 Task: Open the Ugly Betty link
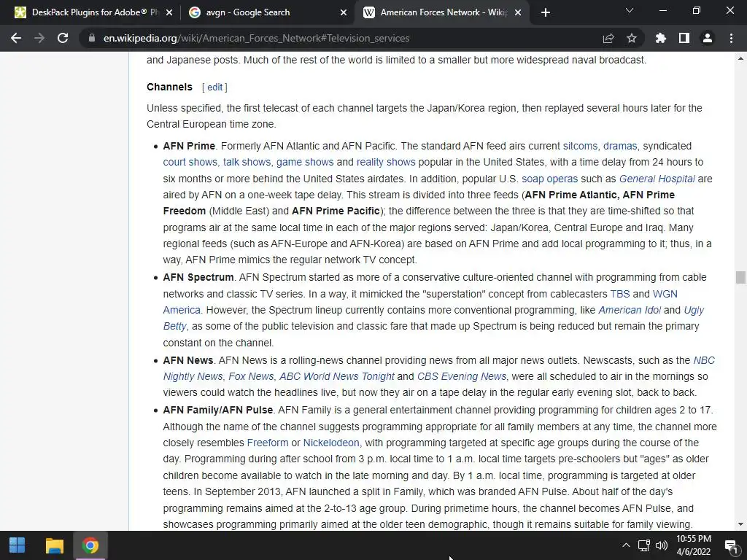[694, 311]
